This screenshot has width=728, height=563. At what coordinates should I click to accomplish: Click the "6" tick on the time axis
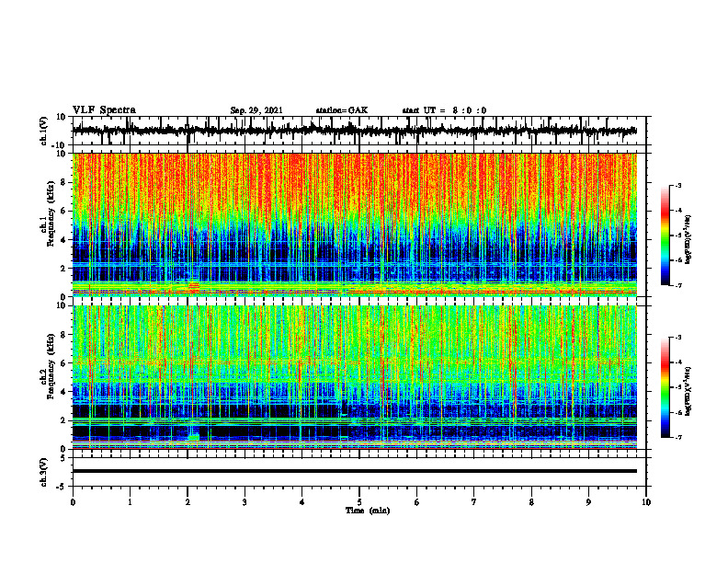point(417,502)
